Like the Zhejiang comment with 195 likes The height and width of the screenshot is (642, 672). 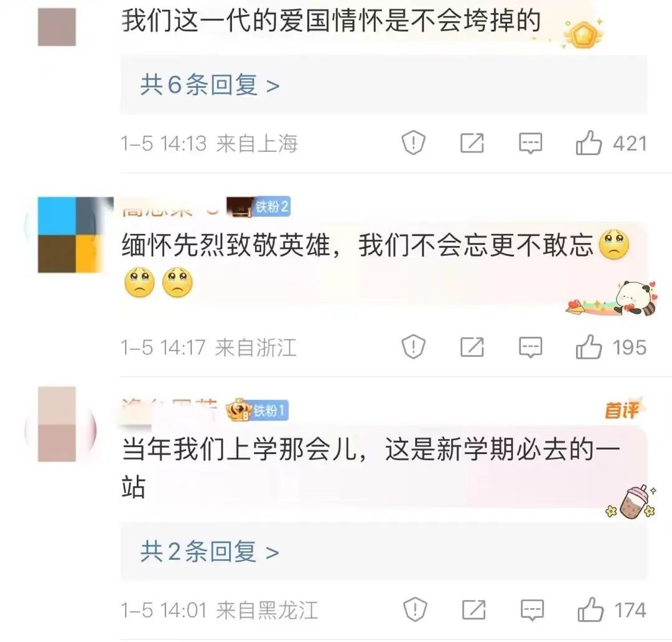589,347
